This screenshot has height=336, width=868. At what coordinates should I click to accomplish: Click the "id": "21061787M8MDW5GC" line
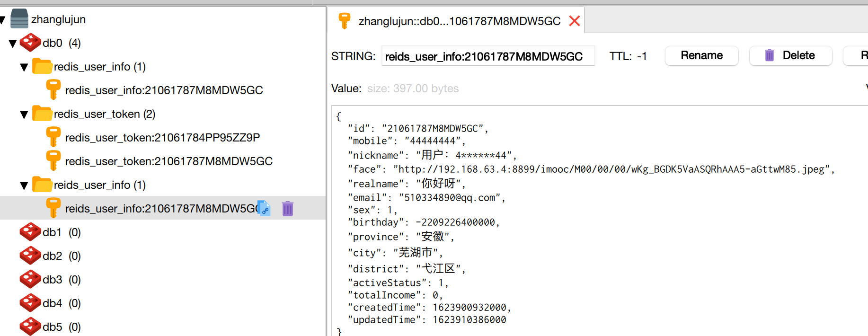[418, 129]
